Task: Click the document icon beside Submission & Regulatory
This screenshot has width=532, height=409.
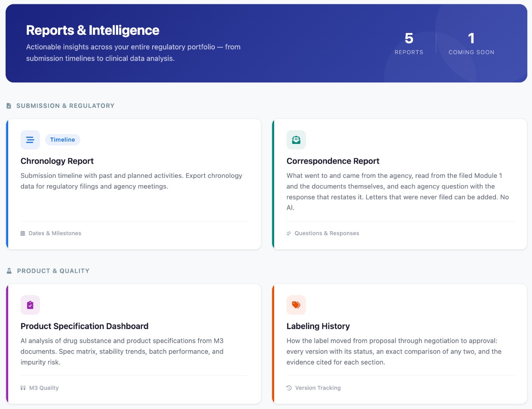Action: 9,106
